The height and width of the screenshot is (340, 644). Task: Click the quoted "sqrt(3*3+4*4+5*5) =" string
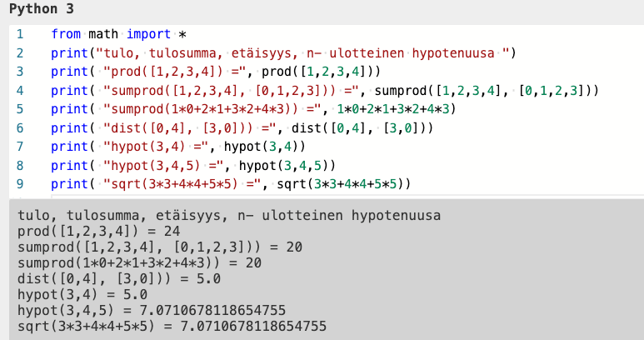click(x=182, y=184)
